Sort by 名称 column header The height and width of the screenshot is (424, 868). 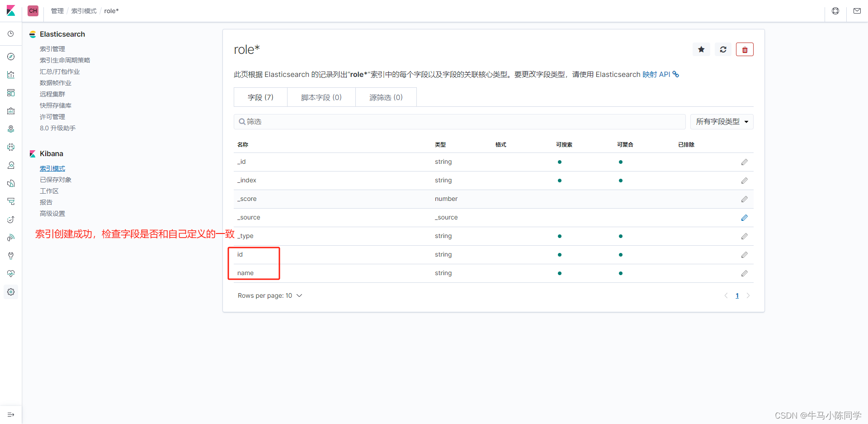(x=243, y=145)
